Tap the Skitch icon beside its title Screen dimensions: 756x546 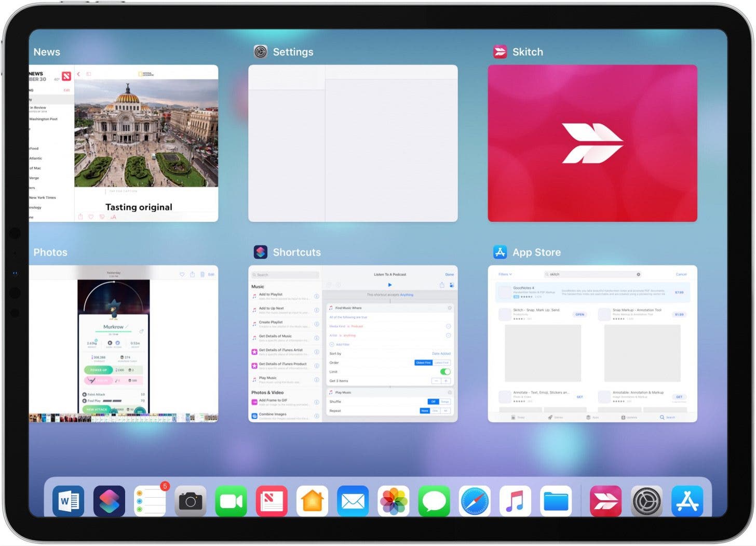[x=500, y=51]
